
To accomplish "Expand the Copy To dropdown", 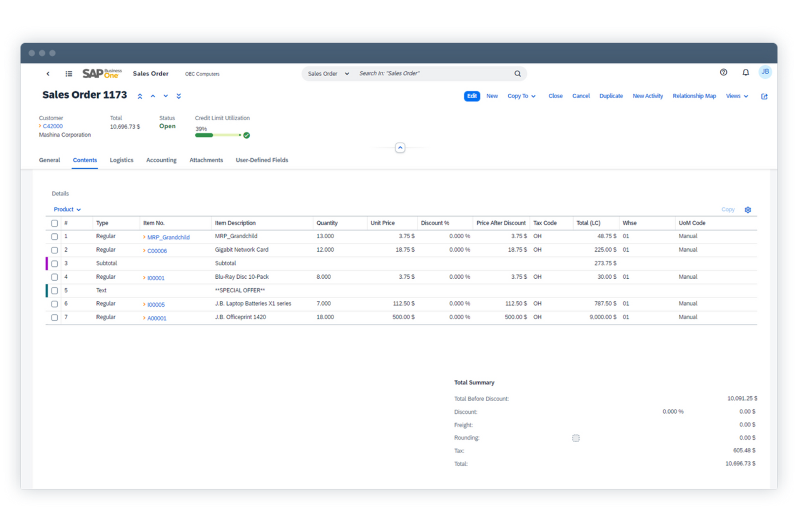I will pyautogui.click(x=521, y=96).
